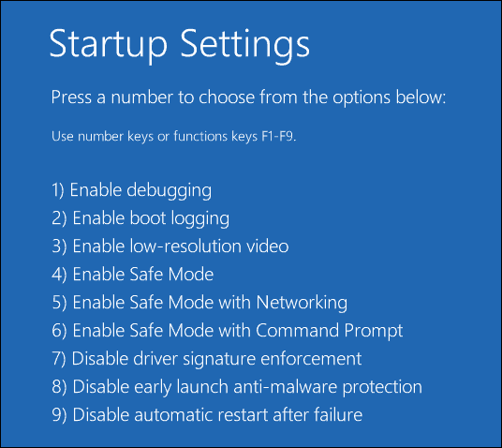Screen dimensions: 502x448
Task: Click the number 4) beside Safe Mode
Action: pos(59,275)
